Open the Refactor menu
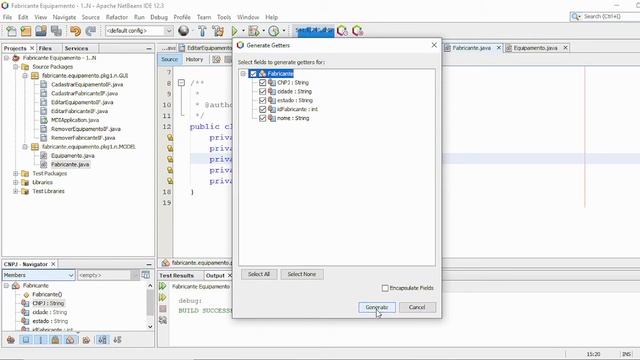 coord(117,17)
